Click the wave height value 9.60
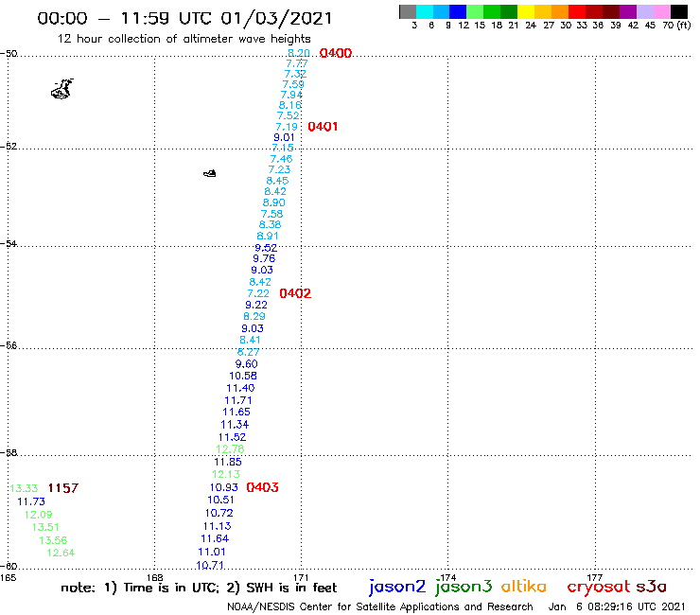 pos(247,364)
